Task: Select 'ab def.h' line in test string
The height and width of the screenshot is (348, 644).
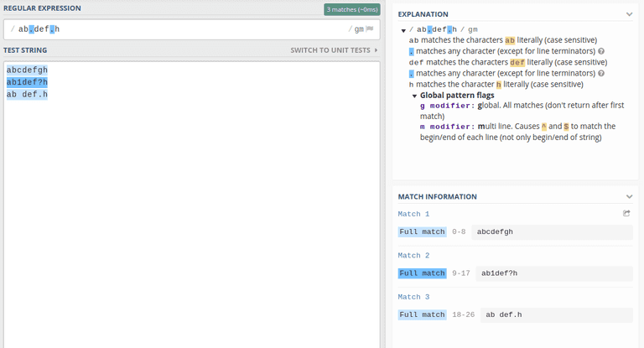Action: [27, 95]
